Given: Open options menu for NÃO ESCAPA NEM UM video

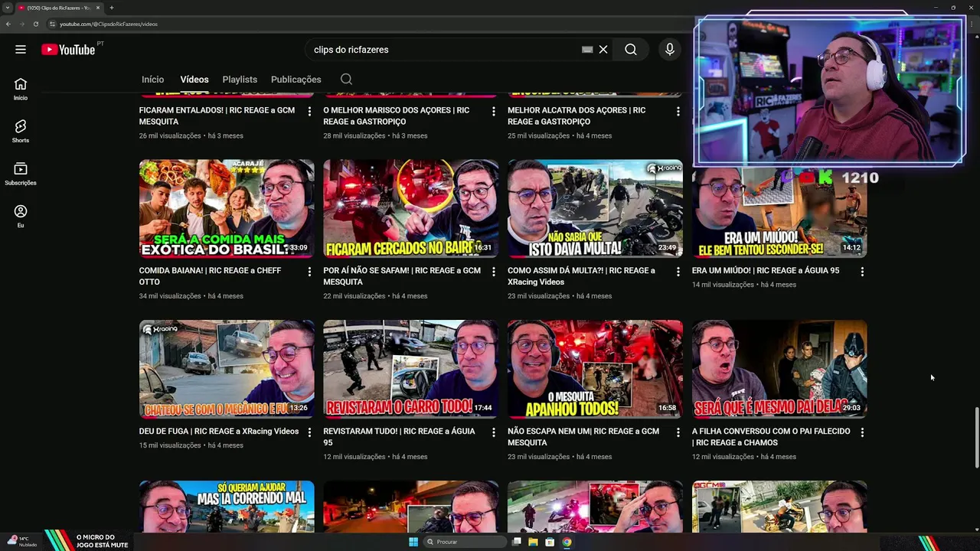Looking at the screenshot, I should (x=678, y=432).
